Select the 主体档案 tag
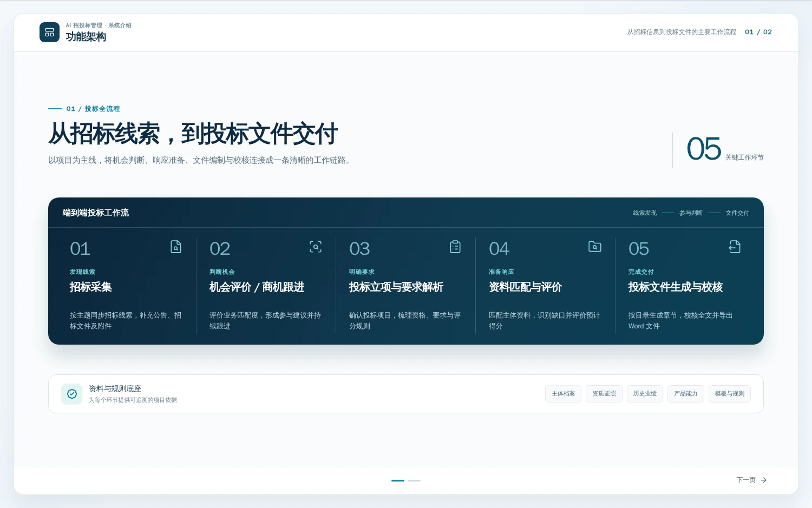Screen dimensions: 812x508 (563, 394)
